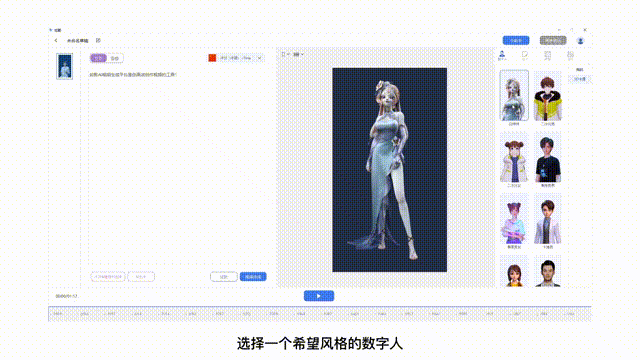Open the canvas aspect ratio dropdown

point(285,54)
